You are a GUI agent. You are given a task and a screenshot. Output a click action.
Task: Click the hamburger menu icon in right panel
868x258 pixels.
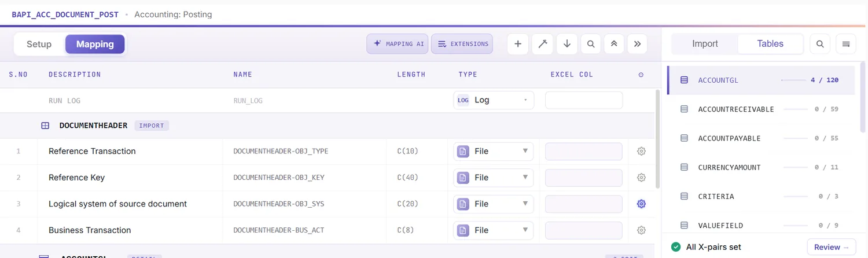846,44
